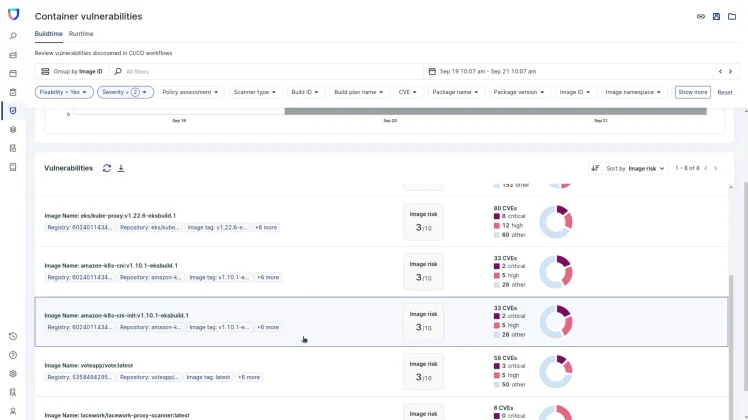
Task: Expand the Image ID filter
Action: pyautogui.click(x=575, y=92)
